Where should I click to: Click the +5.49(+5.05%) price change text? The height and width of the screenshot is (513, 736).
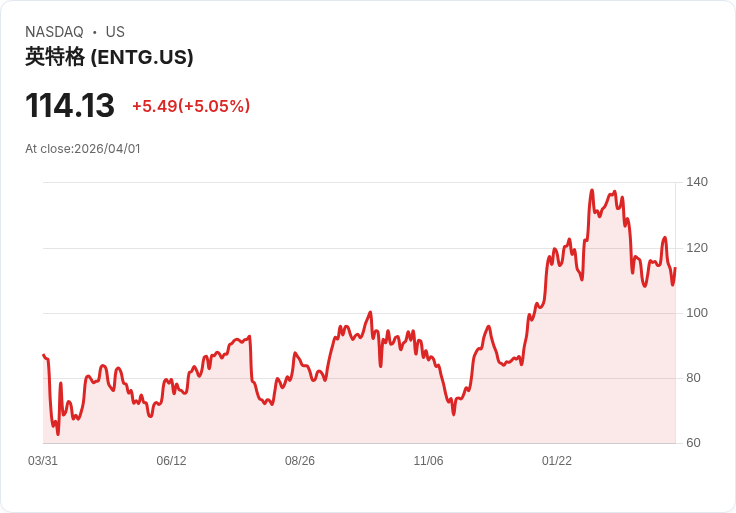191,106
